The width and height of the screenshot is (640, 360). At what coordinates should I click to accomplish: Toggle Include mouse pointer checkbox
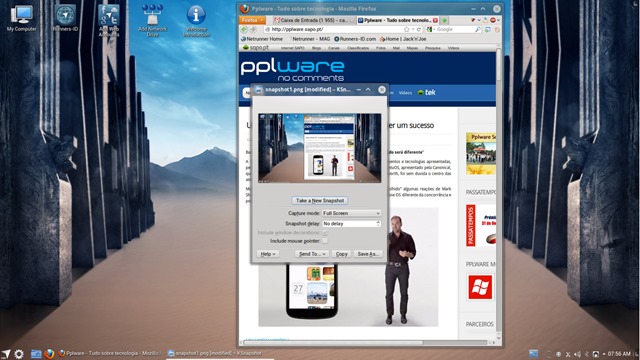pos(324,241)
